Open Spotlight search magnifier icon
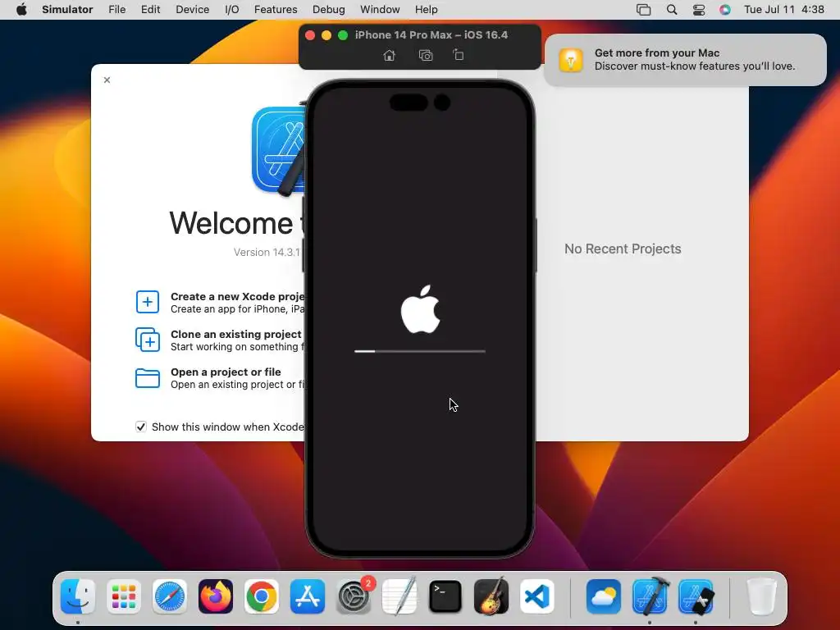Image resolution: width=840 pixels, height=630 pixels. tap(672, 10)
